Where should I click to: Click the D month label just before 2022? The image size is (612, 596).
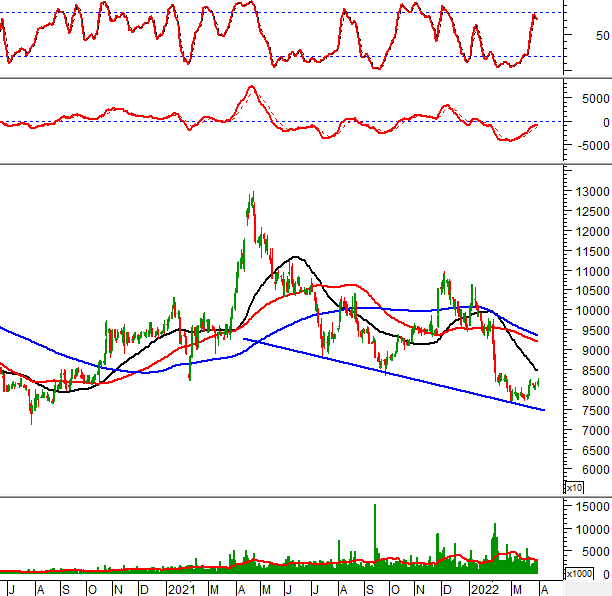pos(447,589)
